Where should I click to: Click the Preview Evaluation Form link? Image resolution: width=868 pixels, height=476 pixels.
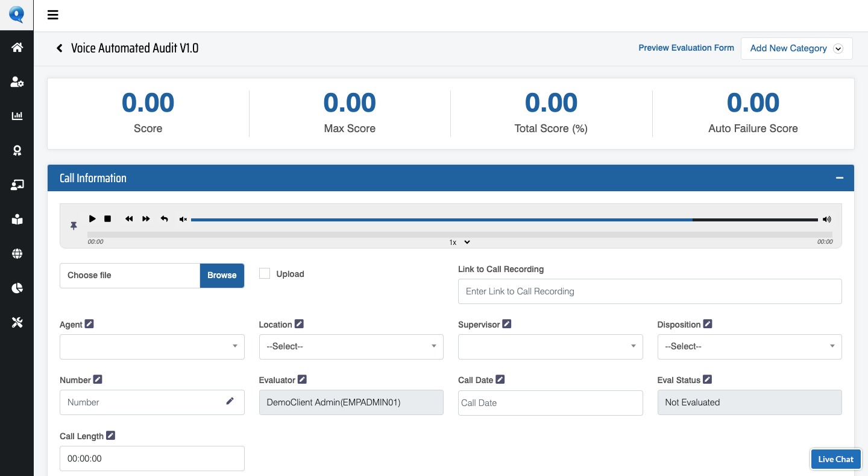686,48
